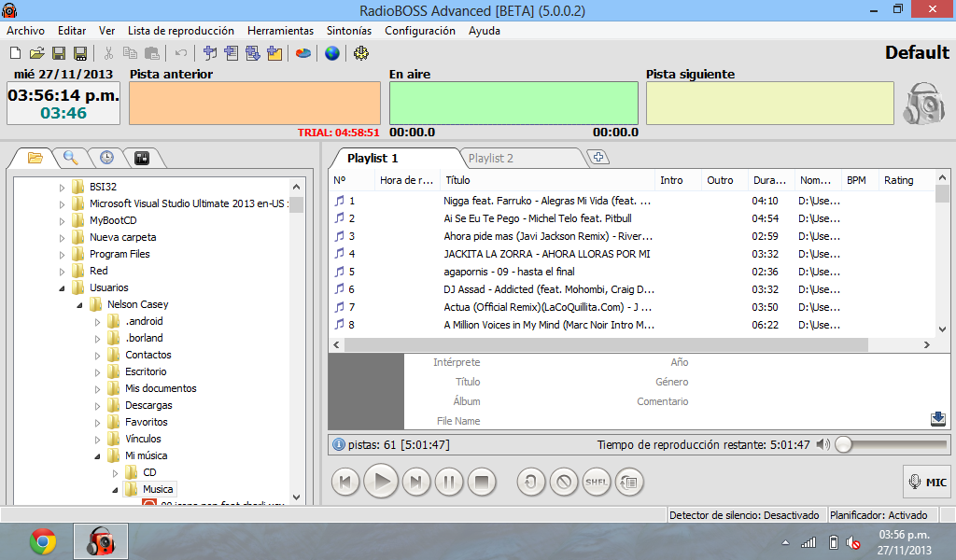Sort playlist by the BPM column header

click(859, 180)
